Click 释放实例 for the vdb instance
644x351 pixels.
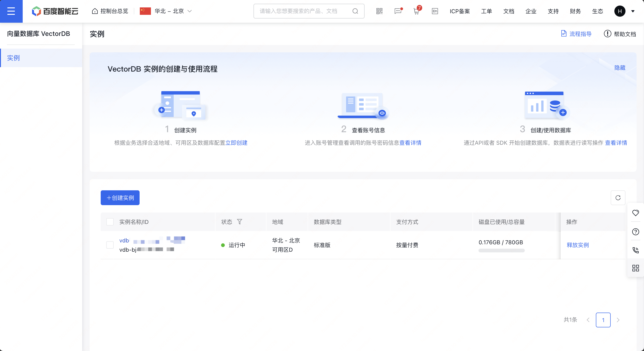pos(578,245)
